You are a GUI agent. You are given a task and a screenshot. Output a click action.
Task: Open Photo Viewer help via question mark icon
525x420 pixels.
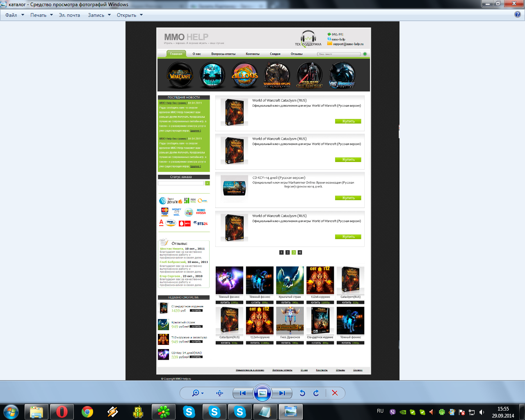518,14
